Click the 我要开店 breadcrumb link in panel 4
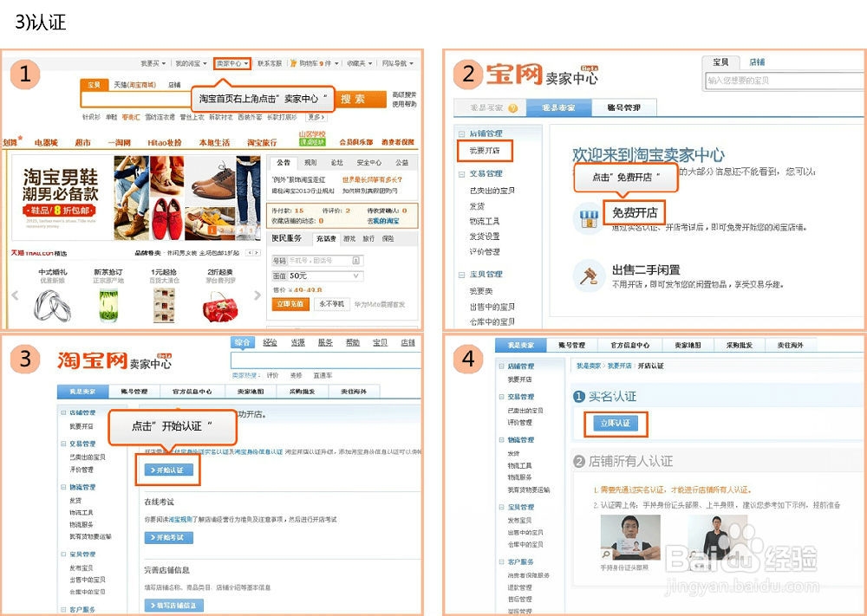Viewport: 867px width, 616px height. 619,366
